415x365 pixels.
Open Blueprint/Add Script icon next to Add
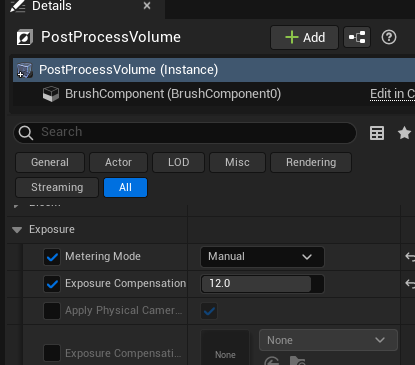[x=357, y=37]
